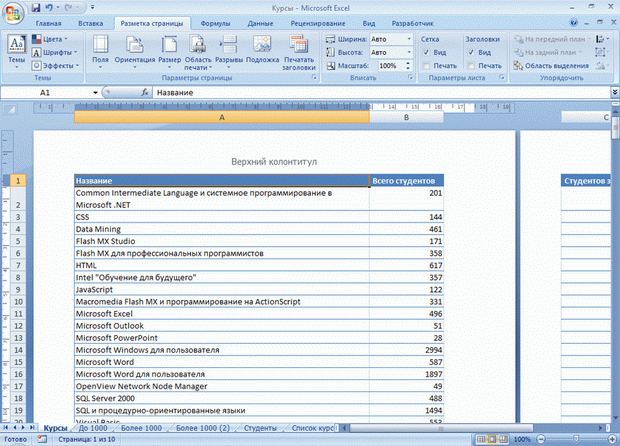
Task: Switch to sheet tab До 1000
Action: [x=93, y=428]
